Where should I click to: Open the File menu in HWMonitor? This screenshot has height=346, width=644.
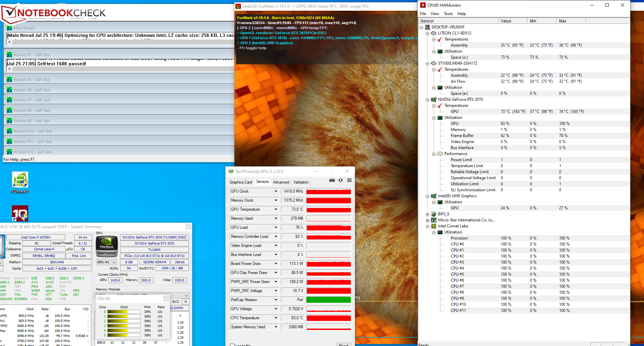423,14
